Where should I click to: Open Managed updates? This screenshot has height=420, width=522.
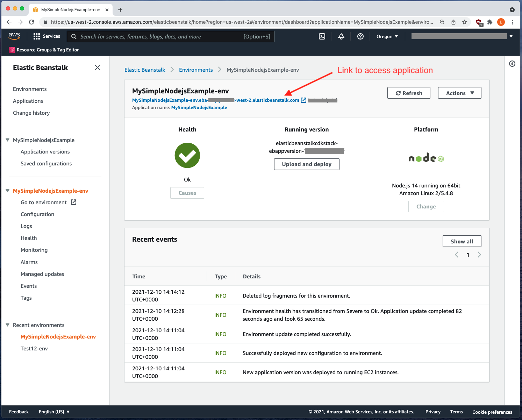[x=42, y=274]
